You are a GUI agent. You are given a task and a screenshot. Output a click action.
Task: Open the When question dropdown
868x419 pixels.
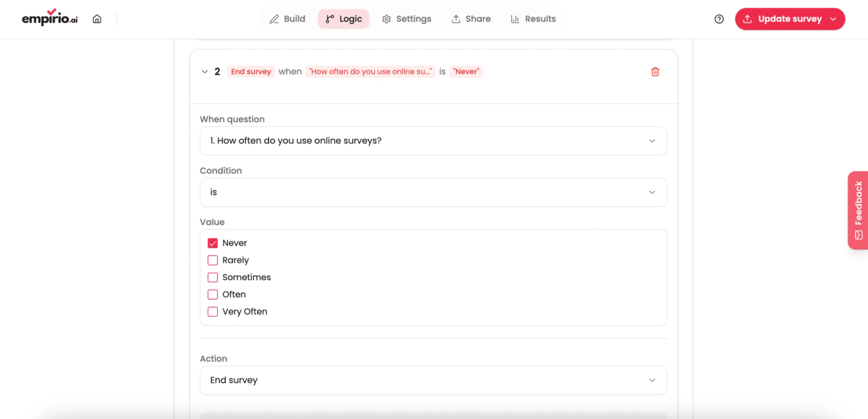433,140
